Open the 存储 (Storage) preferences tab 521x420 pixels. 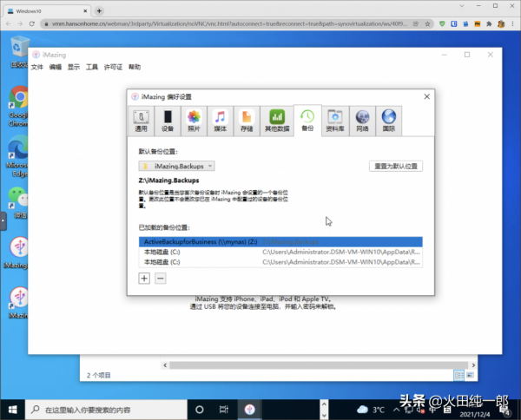point(247,121)
